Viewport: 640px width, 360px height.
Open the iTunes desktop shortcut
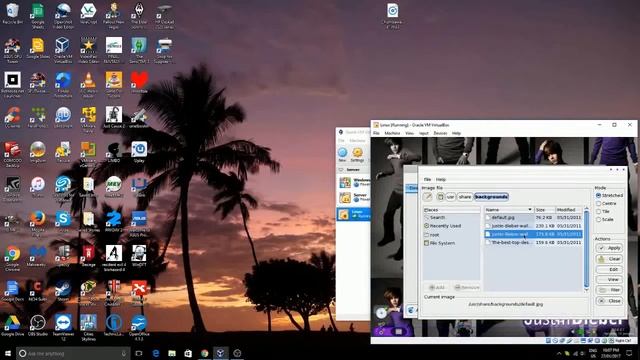tap(38, 187)
